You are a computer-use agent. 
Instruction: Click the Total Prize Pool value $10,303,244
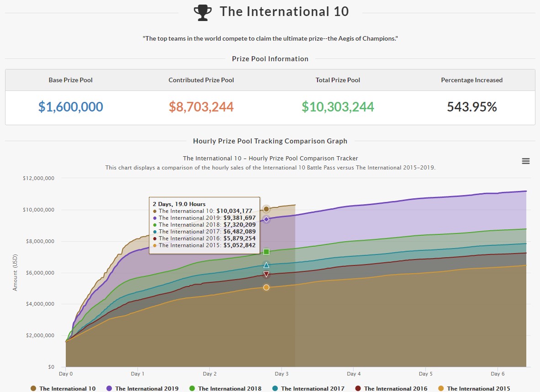pyautogui.click(x=338, y=106)
